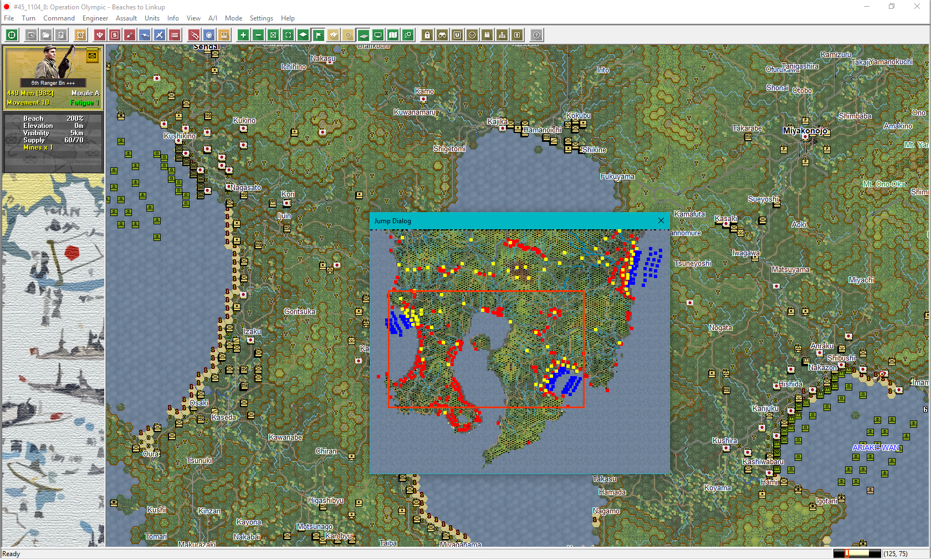
Task: Click the green crosshair target toolbar icon
Action: pos(12,35)
